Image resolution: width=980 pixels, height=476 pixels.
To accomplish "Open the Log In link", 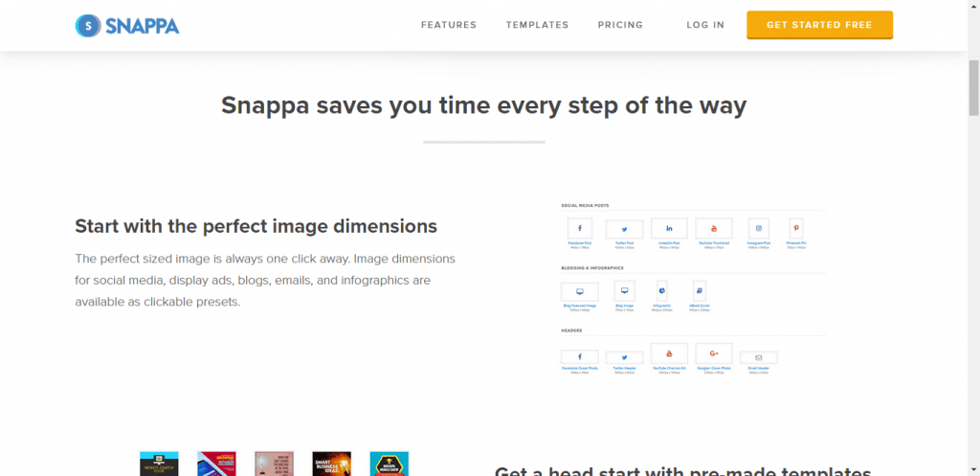I will [x=705, y=25].
